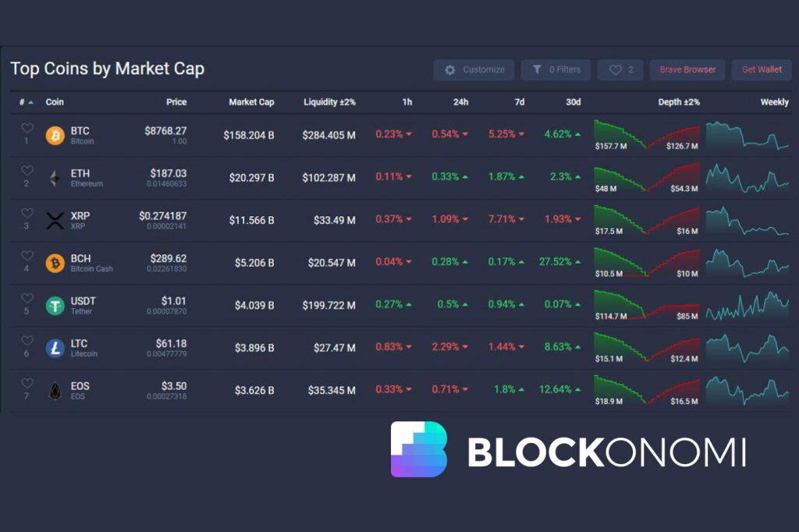Image resolution: width=799 pixels, height=532 pixels.
Task: Open the BTC depth chart
Action: [647, 135]
